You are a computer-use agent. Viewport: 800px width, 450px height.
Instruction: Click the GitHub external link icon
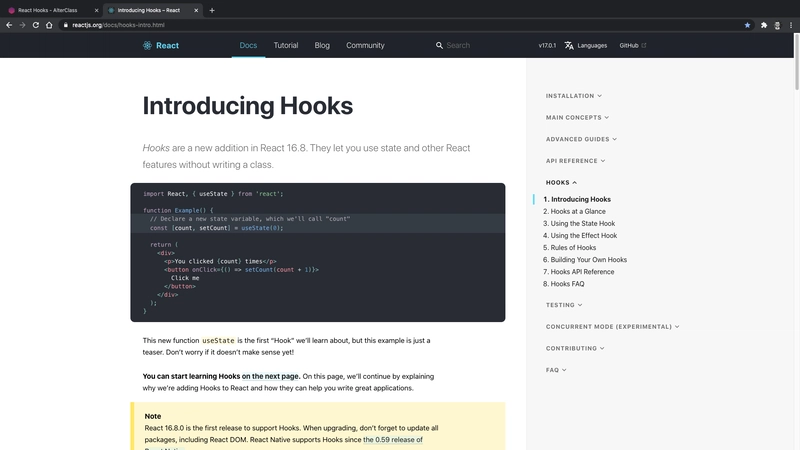point(644,45)
